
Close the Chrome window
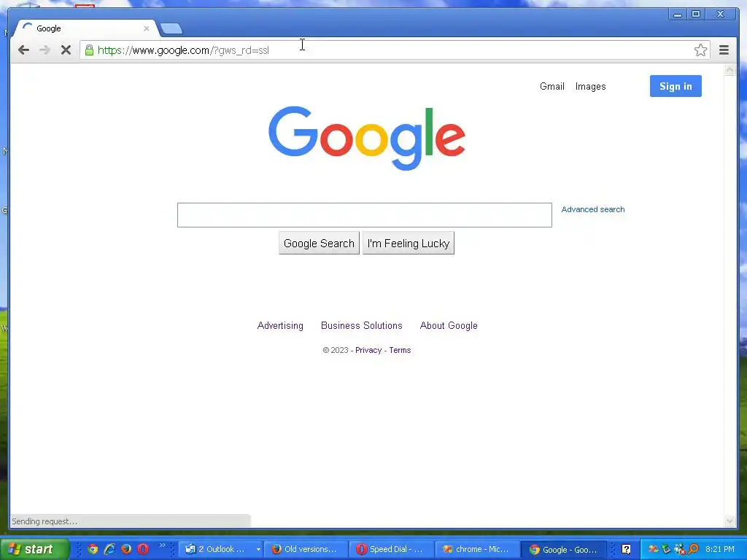click(x=720, y=15)
